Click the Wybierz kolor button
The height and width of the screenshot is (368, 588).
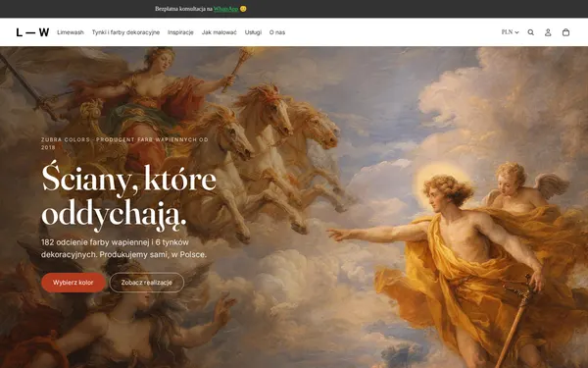pos(73,283)
